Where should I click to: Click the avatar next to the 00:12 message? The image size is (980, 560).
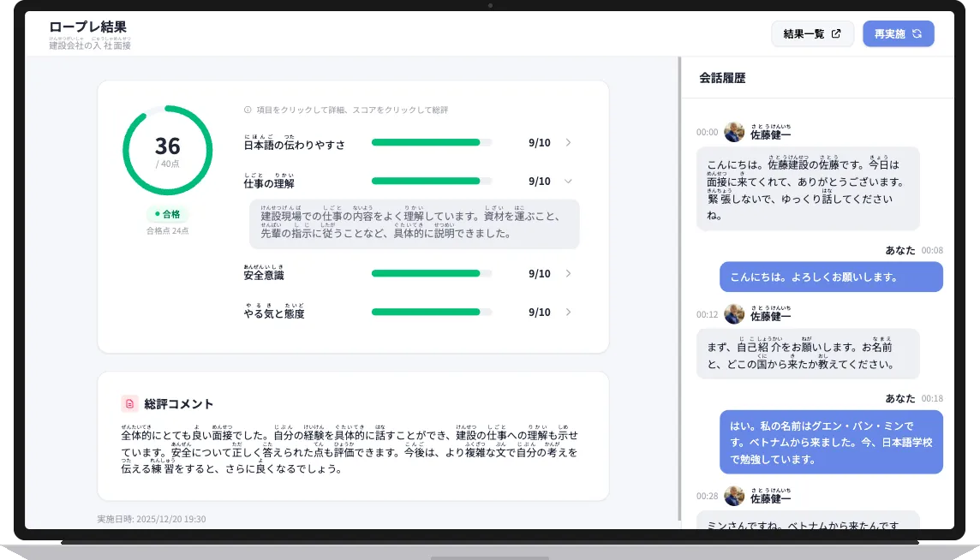(x=734, y=314)
